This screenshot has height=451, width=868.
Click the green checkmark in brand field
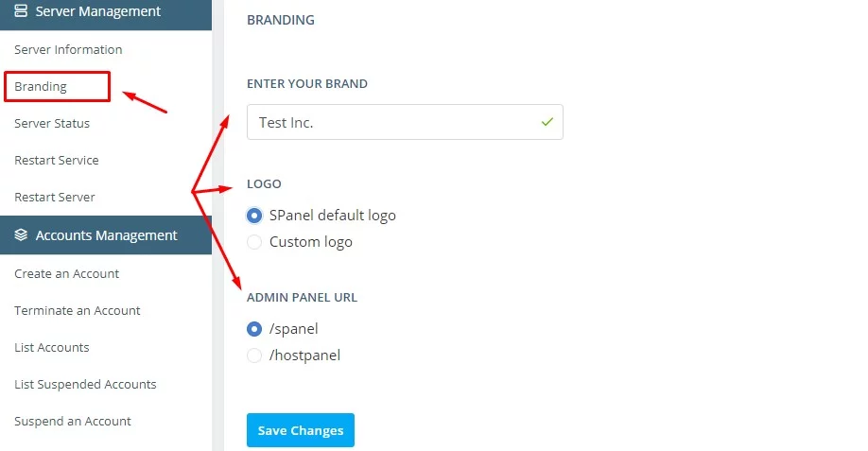pos(547,122)
